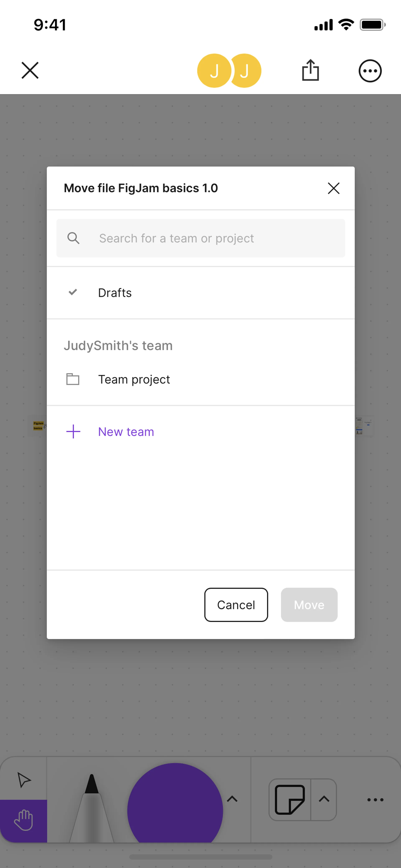Close the FigJam file with X icon
The width and height of the screenshot is (401, 868).
pos(30,70)
